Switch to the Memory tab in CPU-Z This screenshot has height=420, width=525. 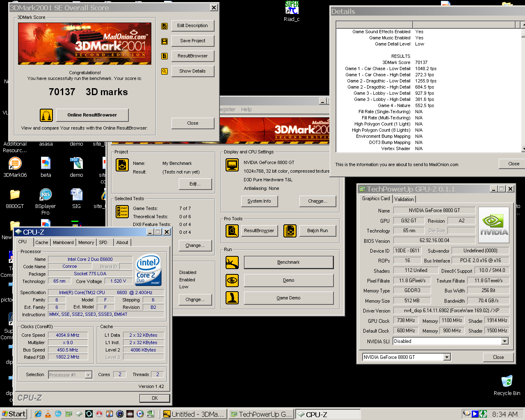click(86, 242)
